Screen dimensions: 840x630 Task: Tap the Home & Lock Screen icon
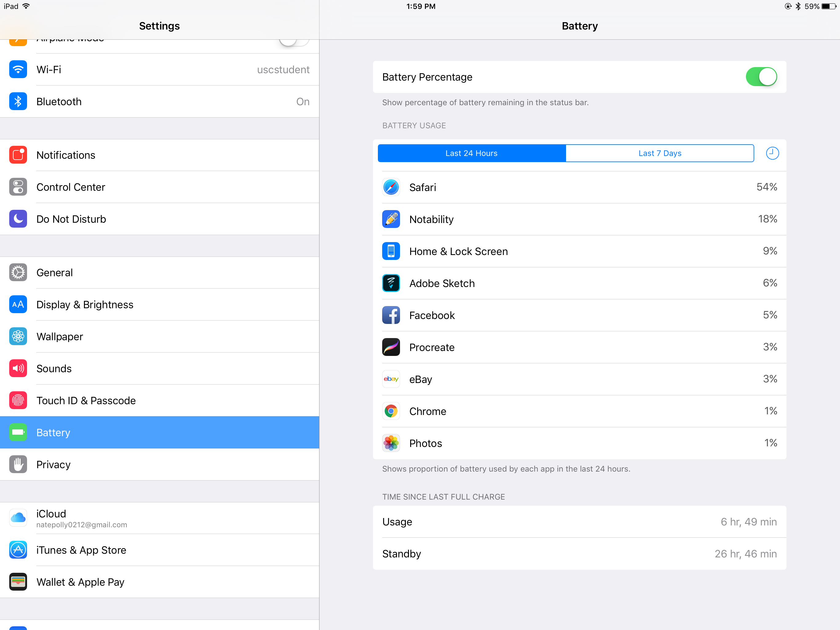(x=391, y=251)
